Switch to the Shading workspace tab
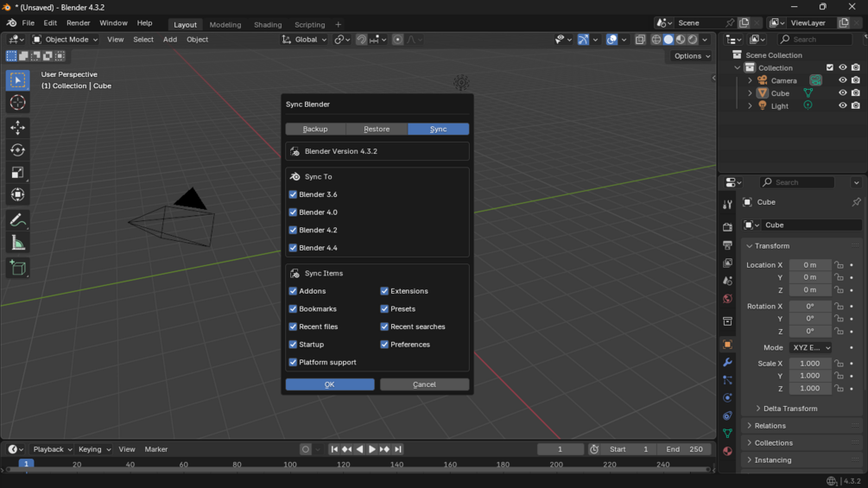The height and width of the screenshot is (488, 868). (x=268, y=24)
